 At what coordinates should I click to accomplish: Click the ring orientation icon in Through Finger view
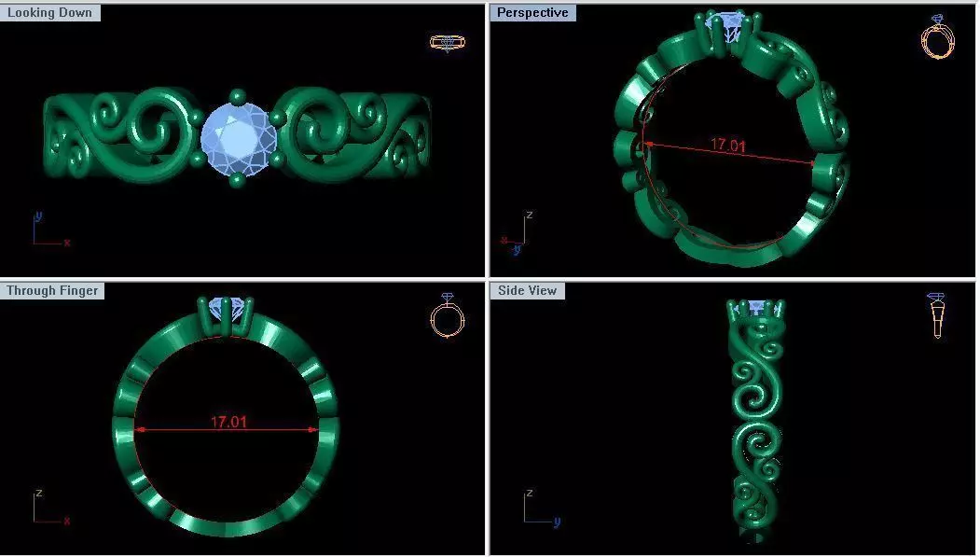click(x=448, y=315)
